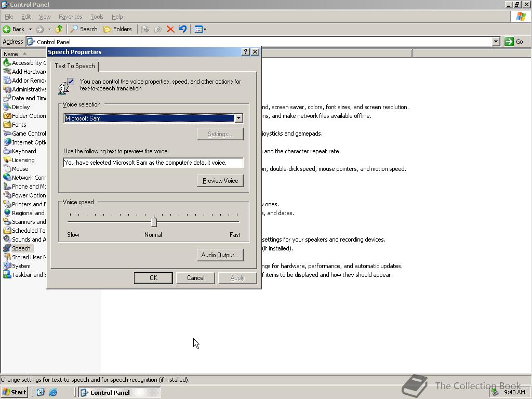
Task: Click the voice preview text field
Action: coord(153,163)
